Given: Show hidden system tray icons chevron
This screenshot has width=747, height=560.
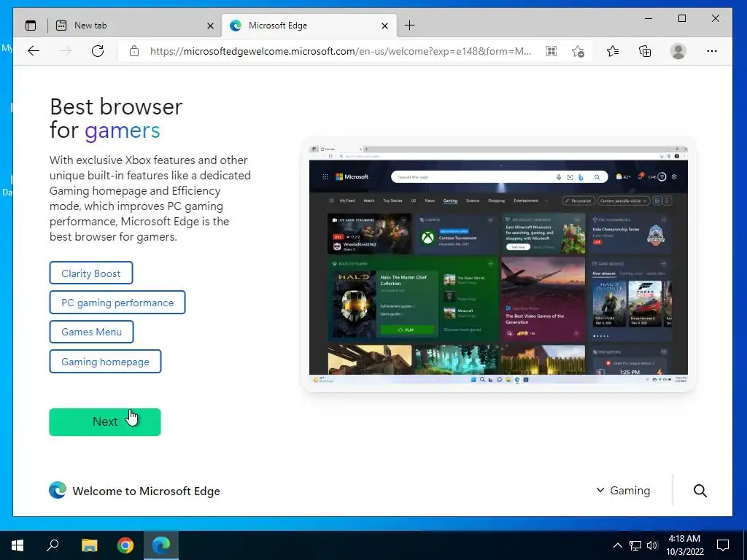Looking at the screenshot, I should click(617, 545).
